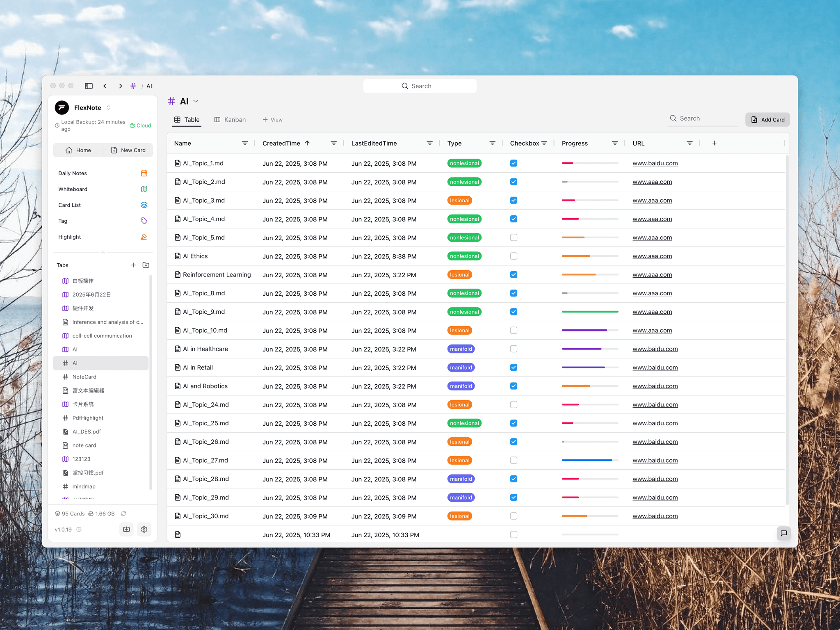Uncheck the checkbox on AI_Topic_1.md row
This screenshot has height=630, width=840.
[513, 163]
